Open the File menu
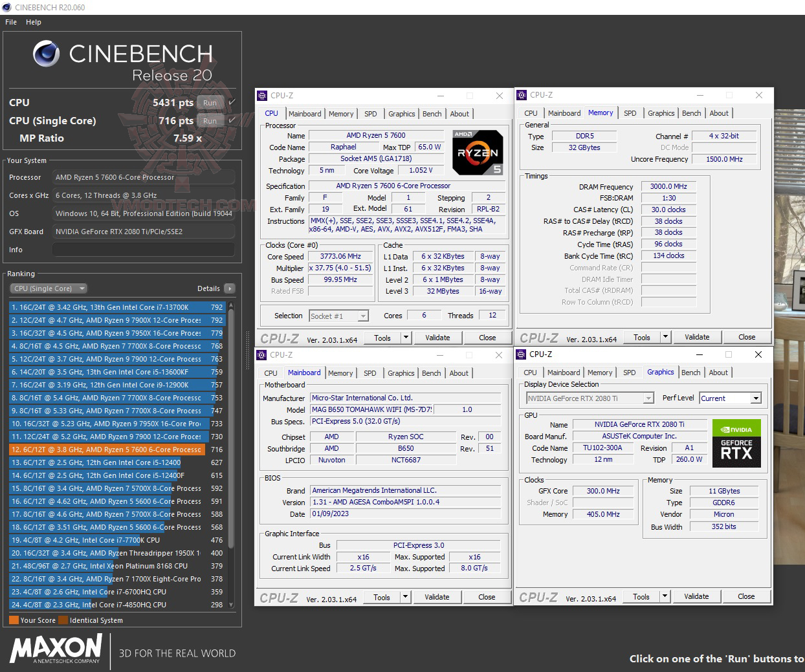This screenshot has height=672, width=805. [11, 22]
